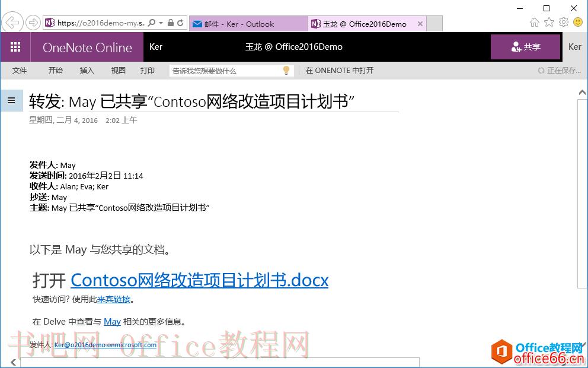Click the Ker notebook owner name

pyautogui.click(x=156, y=47)
